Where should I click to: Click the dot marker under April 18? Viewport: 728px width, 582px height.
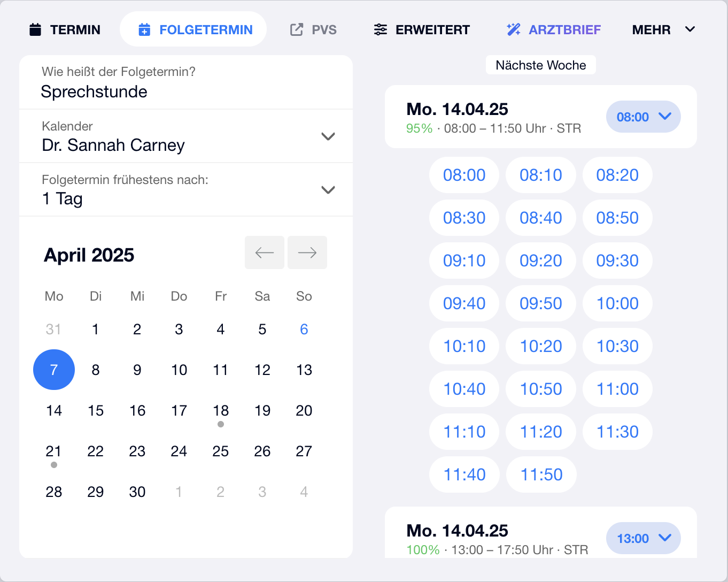[x=221, y=424]
